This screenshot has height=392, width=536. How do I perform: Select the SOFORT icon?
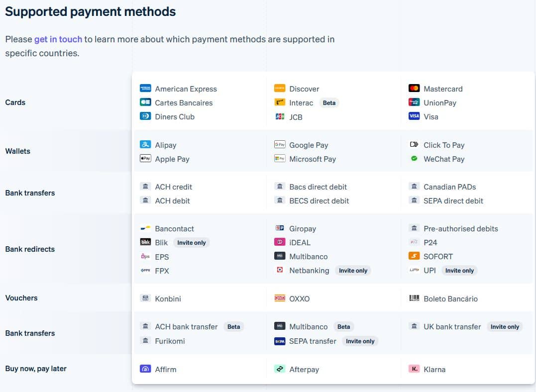[414, 256]
